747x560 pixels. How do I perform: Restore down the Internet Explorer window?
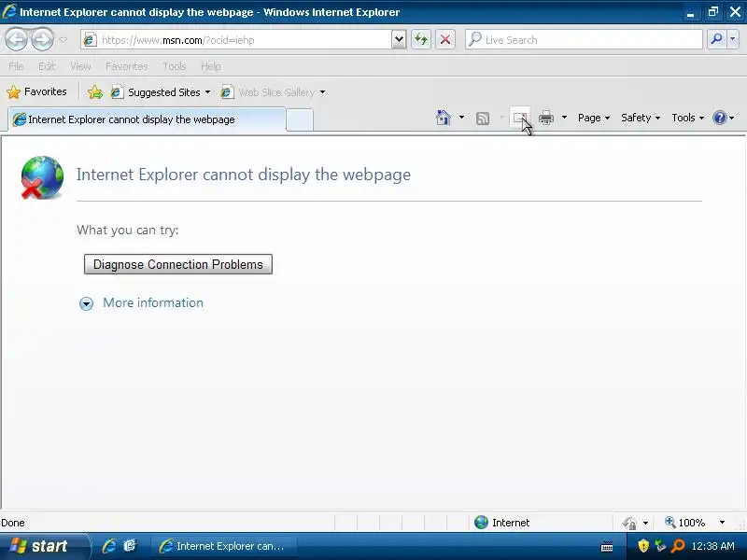(712, 12)
